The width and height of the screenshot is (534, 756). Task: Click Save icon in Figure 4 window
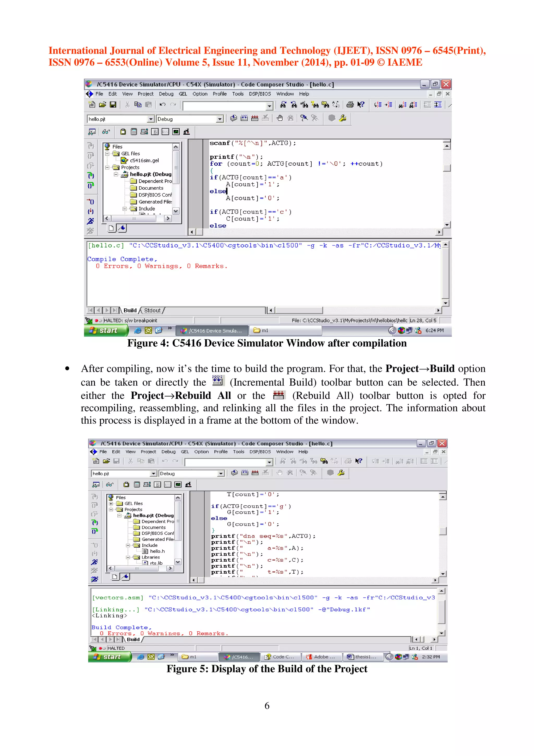pos(113,105)
